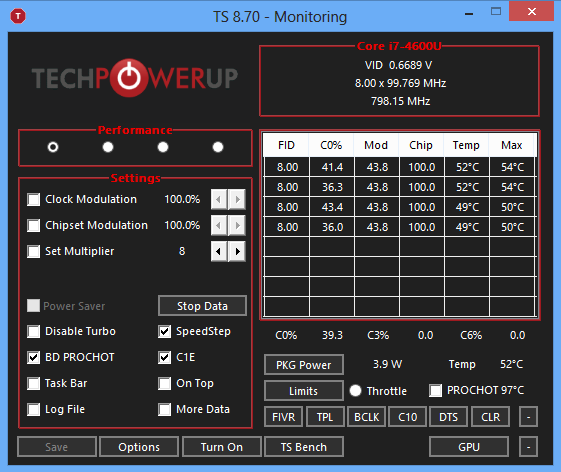Select the second Performance profile radio button
Viewport: 561px width, 472px height.
coord(108,147)
